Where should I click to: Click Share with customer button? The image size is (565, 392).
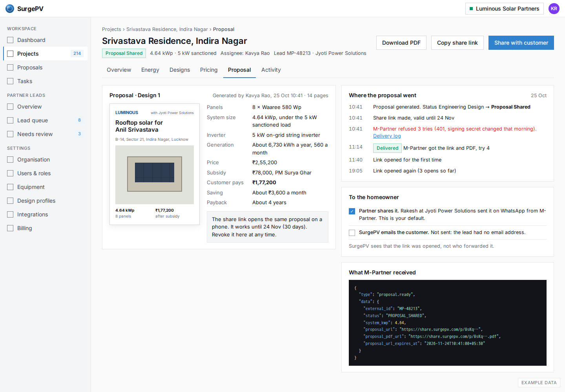click(521, 43)
